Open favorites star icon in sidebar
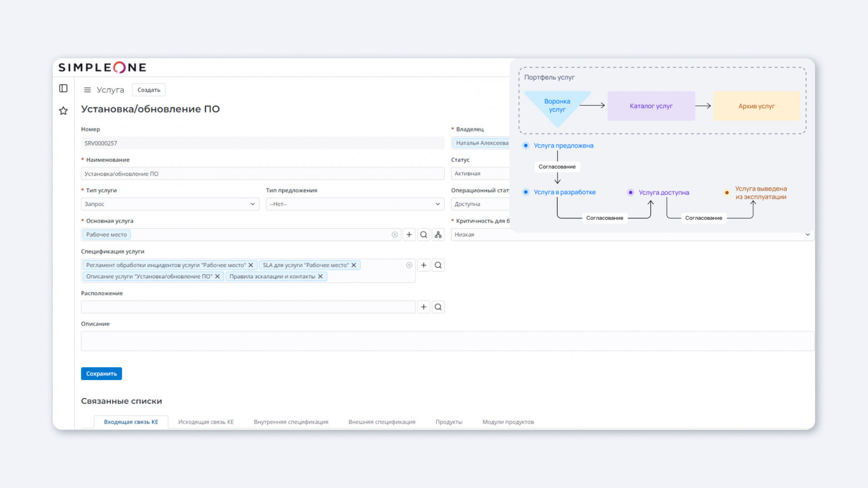868x488 pixels. pos(63,111)
